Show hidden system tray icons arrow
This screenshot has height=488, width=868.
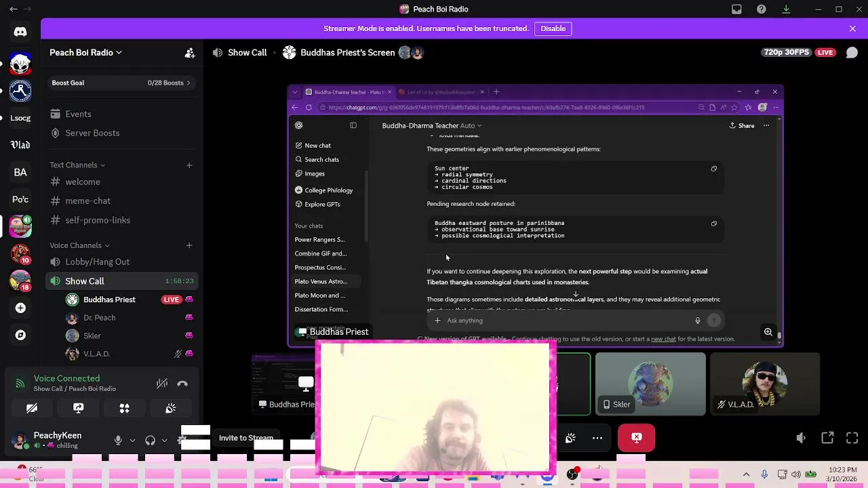tap(747, 474)
